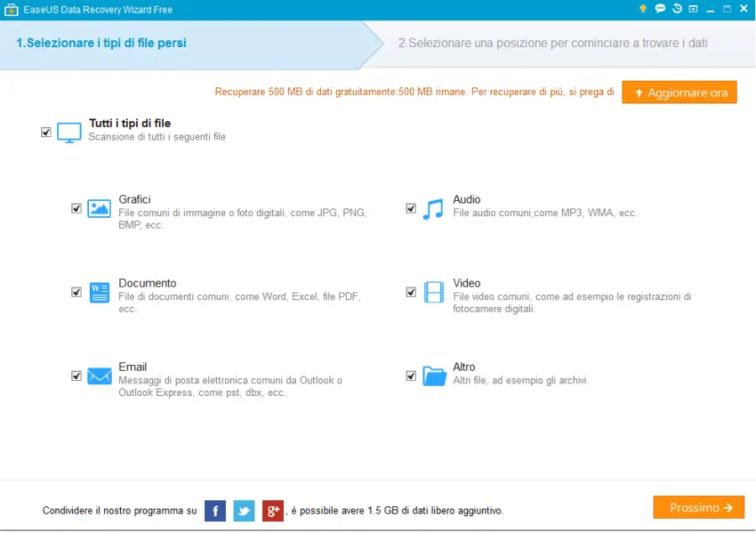The width and height of the screenshot is (756, 533).
Task: Click the Email envelope icon
Action: 98,376
